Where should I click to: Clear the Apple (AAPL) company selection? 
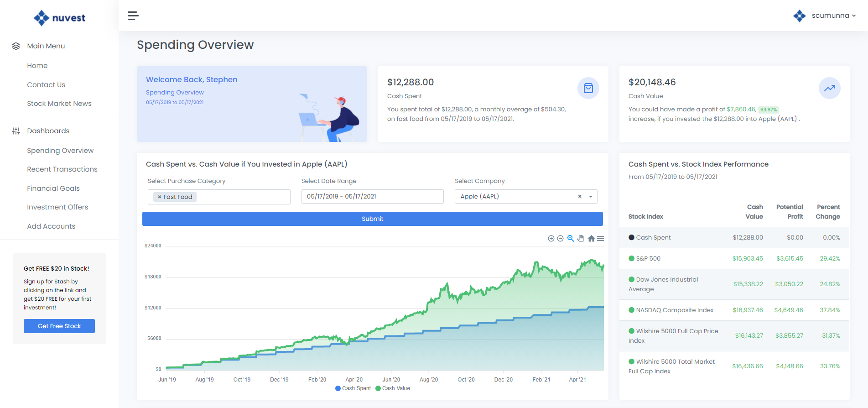pos(580,197)
